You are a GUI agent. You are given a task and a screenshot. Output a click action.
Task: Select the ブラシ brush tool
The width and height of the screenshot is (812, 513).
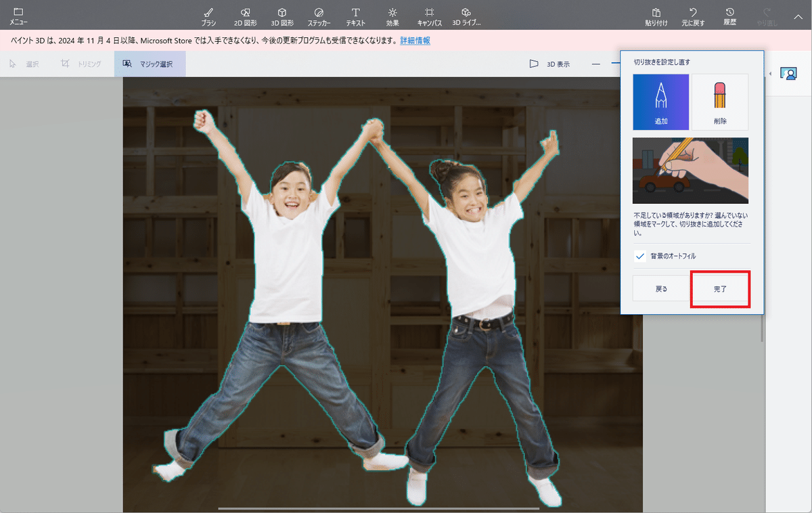click(x=208, y=16)
